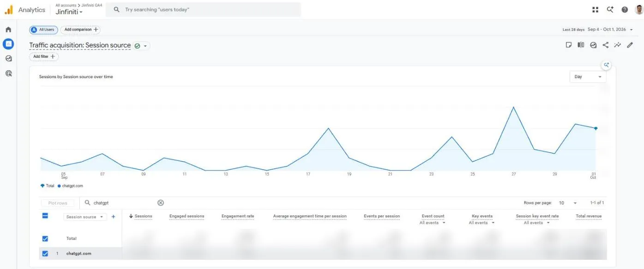Open the All events dropdown under Session key event rate

[537, 223]
